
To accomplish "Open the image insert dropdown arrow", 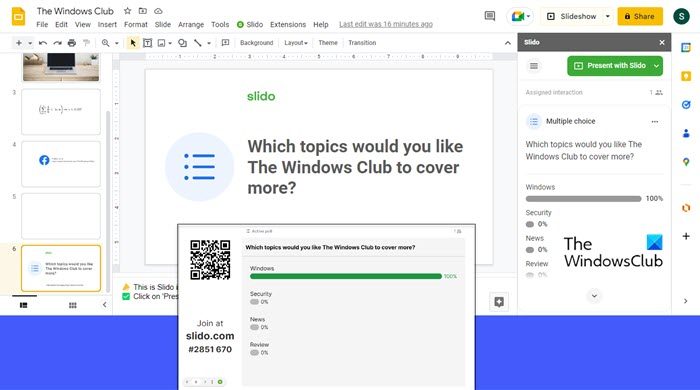I will [170, 43].
